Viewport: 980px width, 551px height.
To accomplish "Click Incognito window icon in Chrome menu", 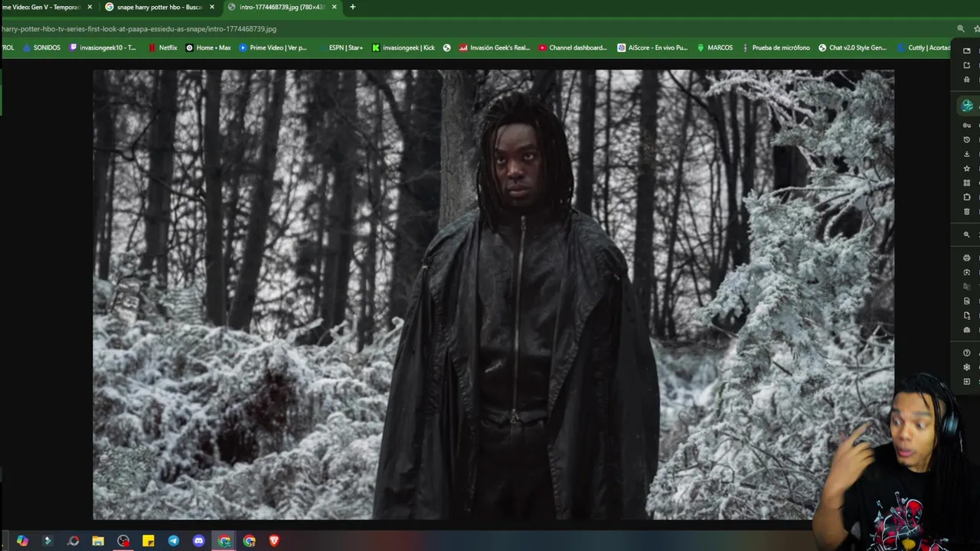I will click(x=967, y=80).
